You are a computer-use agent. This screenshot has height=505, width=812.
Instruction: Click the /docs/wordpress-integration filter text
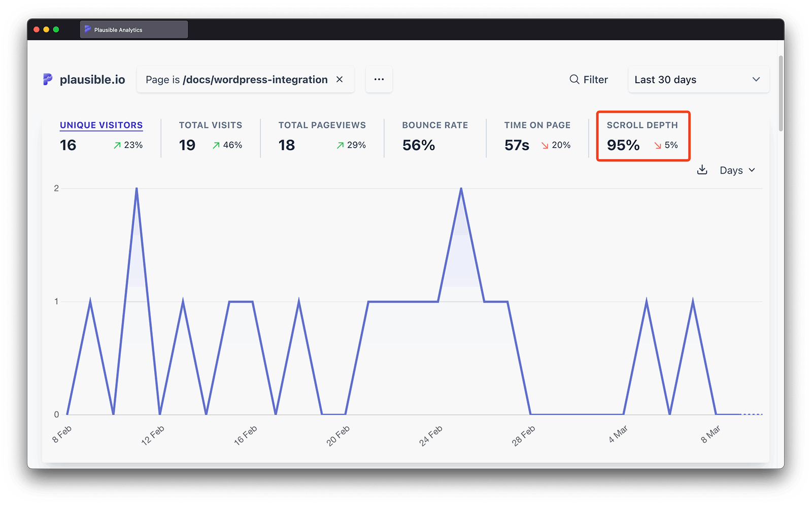click(255, 80)
